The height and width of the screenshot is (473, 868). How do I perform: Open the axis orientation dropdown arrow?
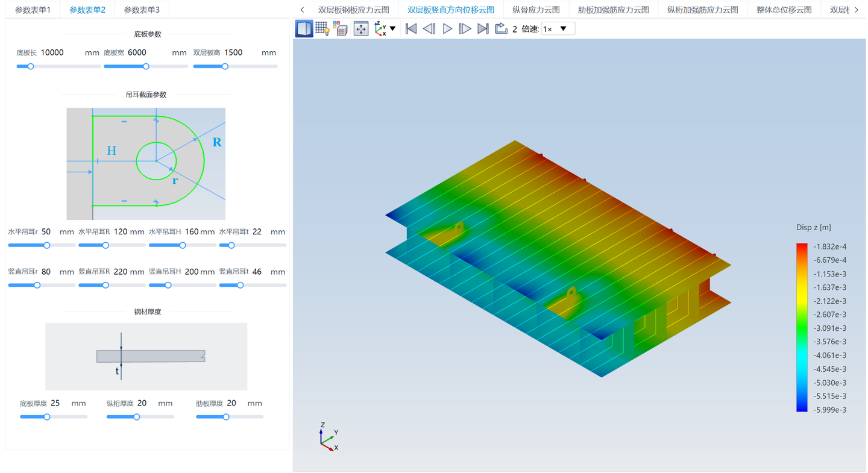pyautogui.click(x=393, y=28)
